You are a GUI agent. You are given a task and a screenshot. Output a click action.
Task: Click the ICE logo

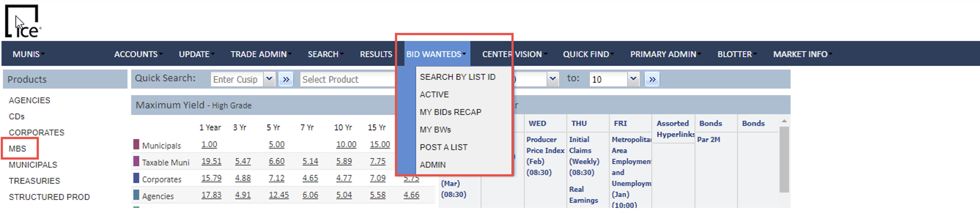23,21
